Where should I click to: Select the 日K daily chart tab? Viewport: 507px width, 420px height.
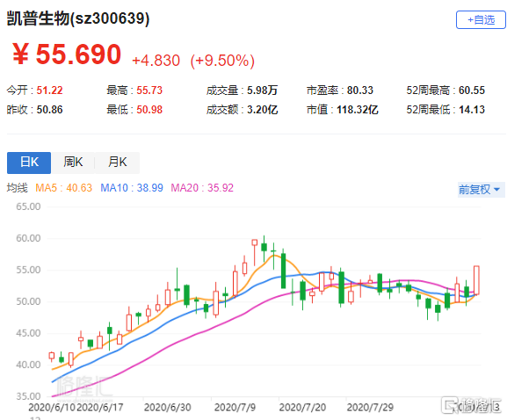pyautogui.click(x=29, y=163)
